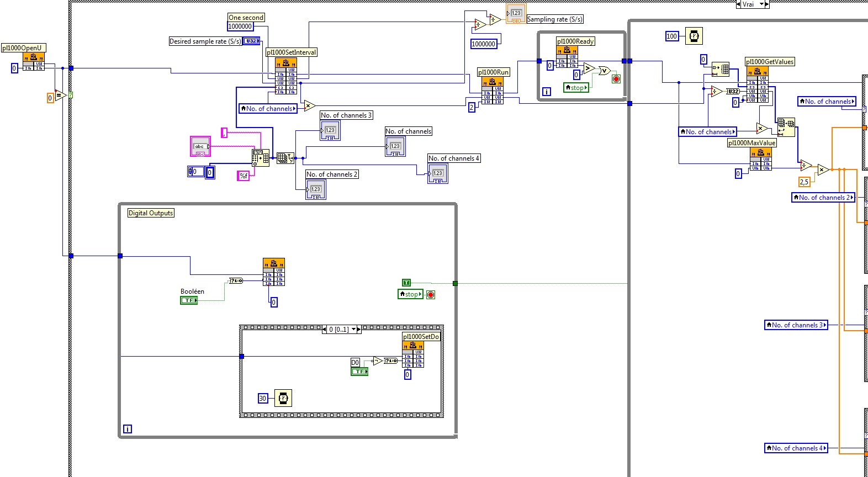
Task: Go to the previous case left of Vrai
Action: click(x=739, y=4)
